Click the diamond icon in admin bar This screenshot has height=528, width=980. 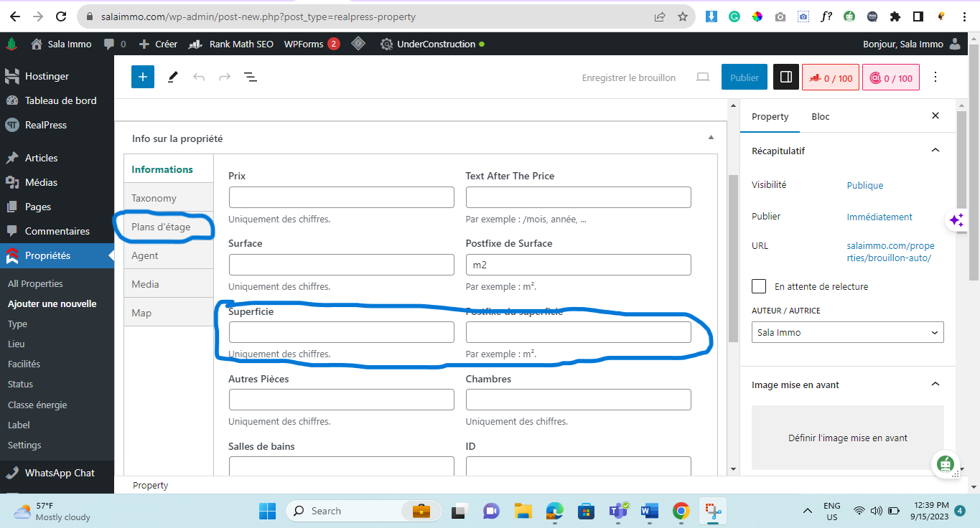tap(358, 44)
